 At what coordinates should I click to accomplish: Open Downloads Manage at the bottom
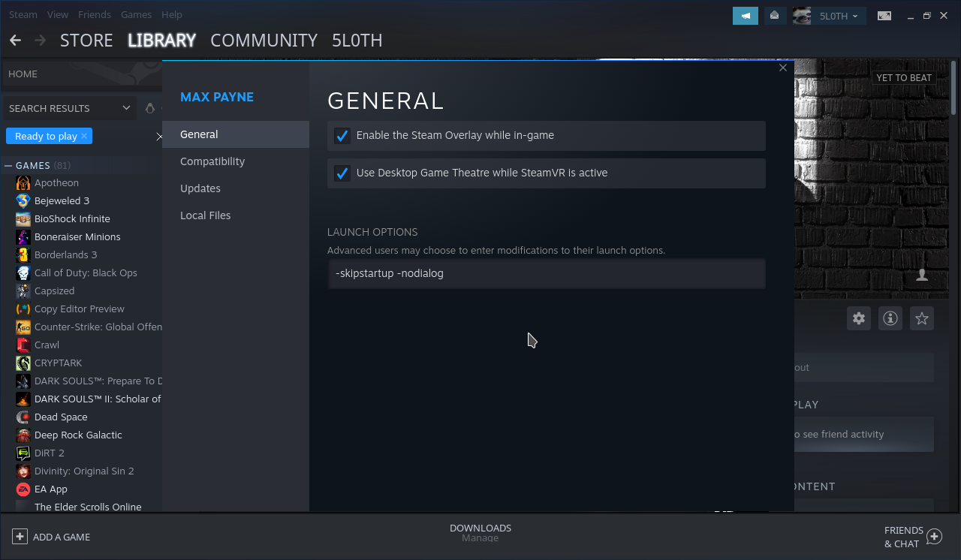click(480, 533)
